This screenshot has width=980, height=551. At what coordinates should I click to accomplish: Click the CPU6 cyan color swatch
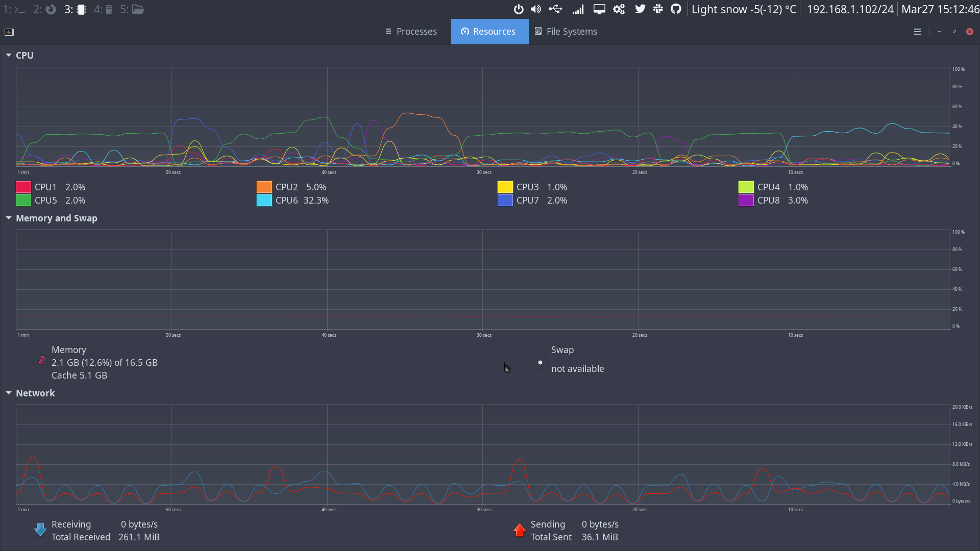pyautogui.click(x=263, y=200)
